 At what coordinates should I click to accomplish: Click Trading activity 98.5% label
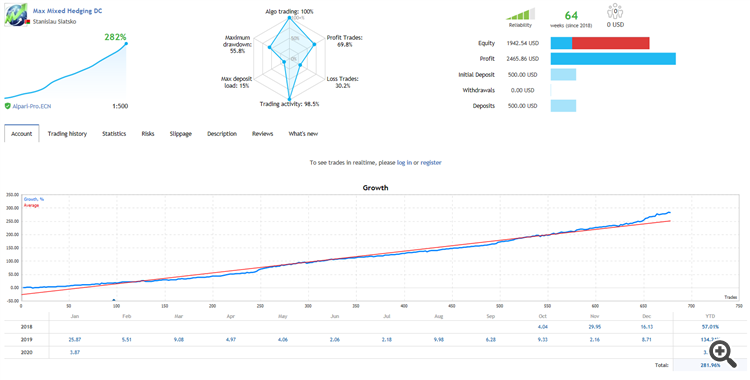click(x=289, y=104)
